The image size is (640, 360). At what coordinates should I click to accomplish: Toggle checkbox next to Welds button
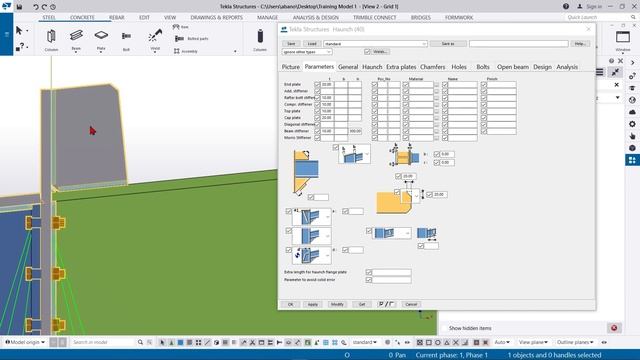(367, 52)
